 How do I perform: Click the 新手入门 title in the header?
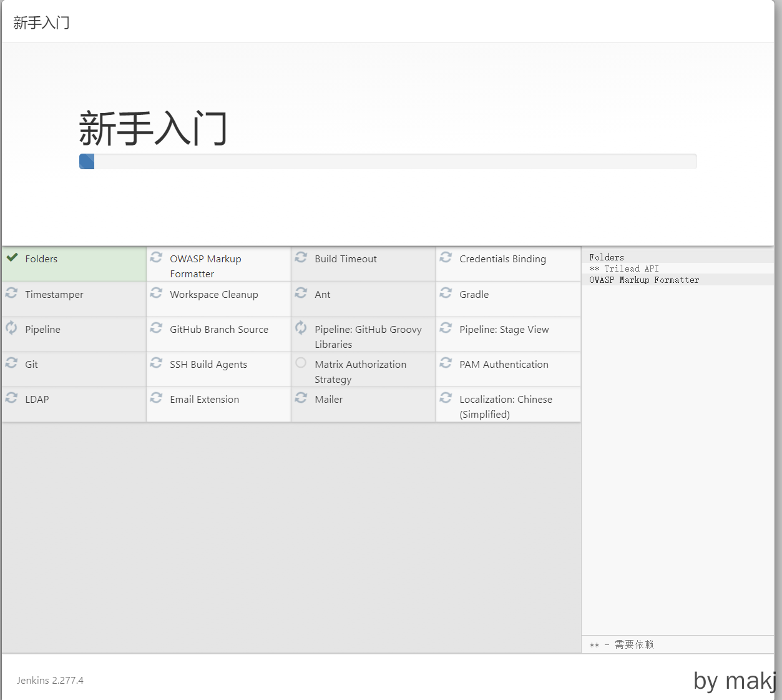click(x=41, y=23)
